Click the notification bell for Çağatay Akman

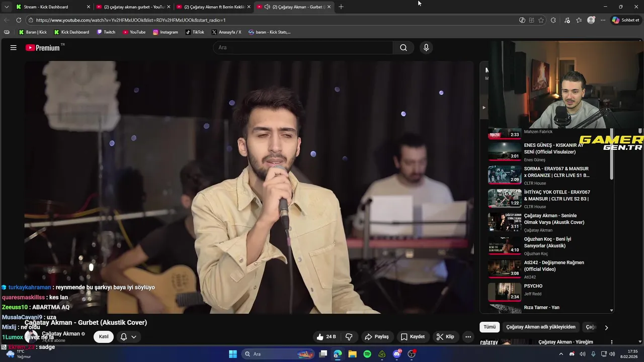[x=124, y=337]
